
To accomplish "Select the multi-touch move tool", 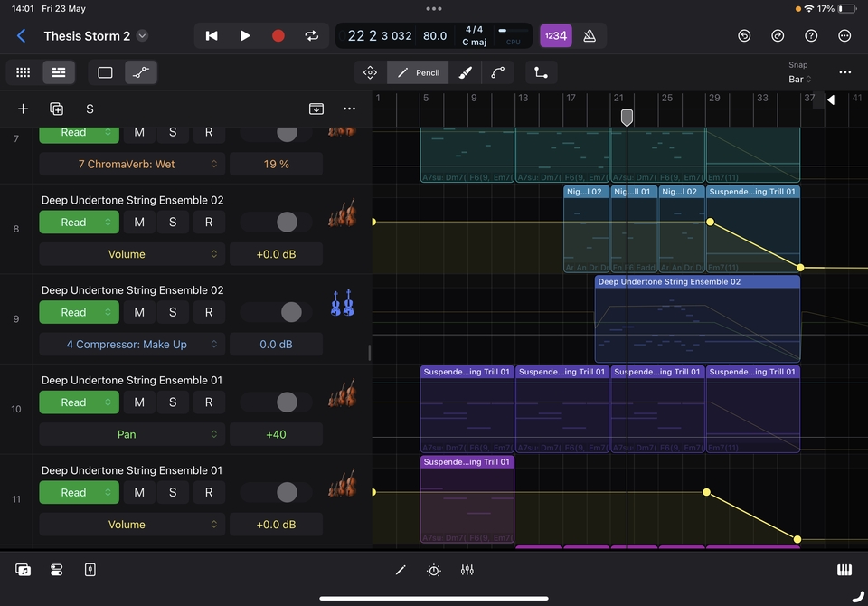I will pyautogui.click(x=370, y=72).
